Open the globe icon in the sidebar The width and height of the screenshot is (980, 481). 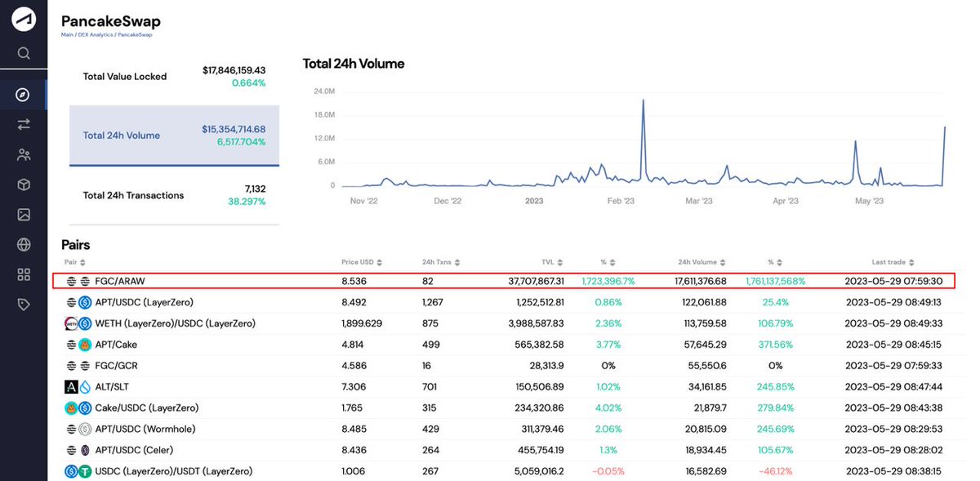[24, 244]
